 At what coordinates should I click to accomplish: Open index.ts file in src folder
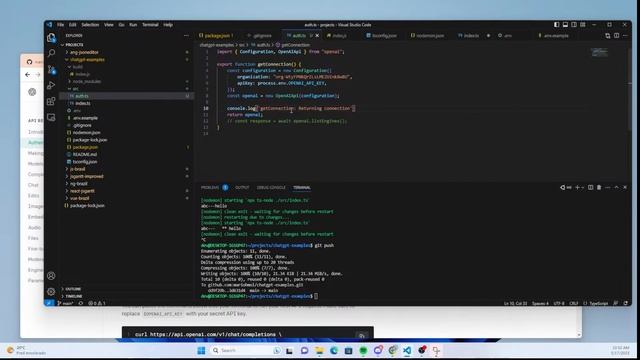[x=83, y=103]
